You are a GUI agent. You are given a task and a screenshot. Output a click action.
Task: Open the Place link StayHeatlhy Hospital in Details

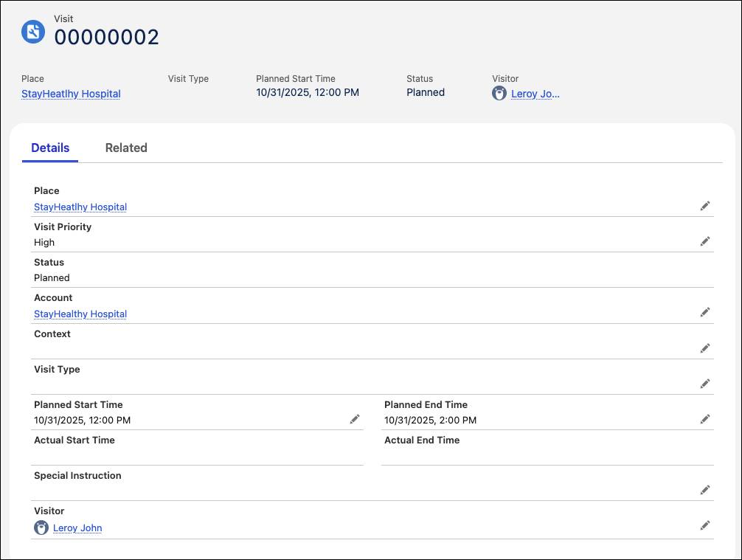click(x=80, y=207)
